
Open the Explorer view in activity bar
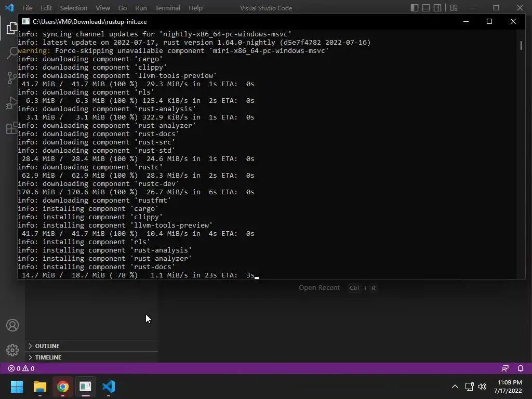[12, 28]
